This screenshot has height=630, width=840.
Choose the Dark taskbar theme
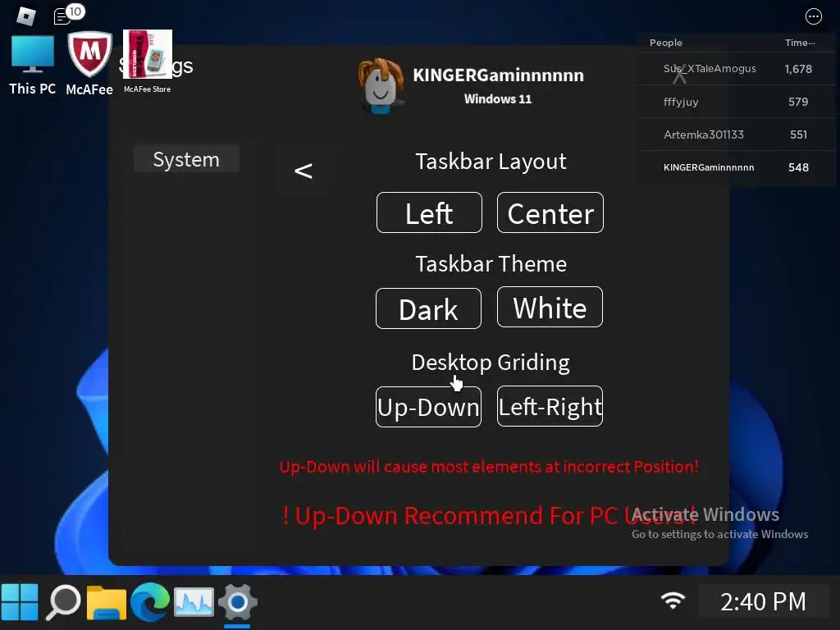[x=428, y=308]
